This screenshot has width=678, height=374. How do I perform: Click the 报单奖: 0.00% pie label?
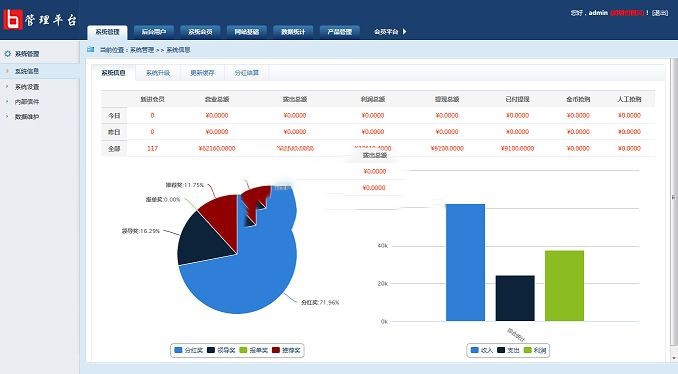point(163,200)
